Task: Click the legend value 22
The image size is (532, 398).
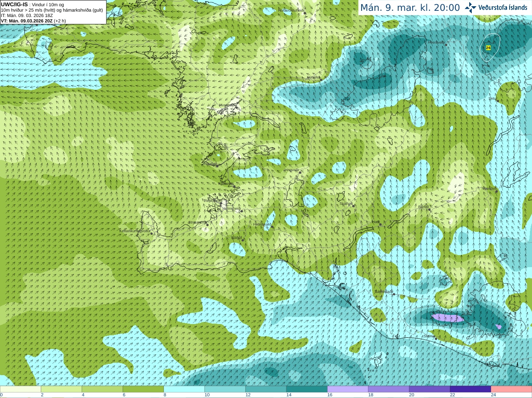Action: coord(452,395)
